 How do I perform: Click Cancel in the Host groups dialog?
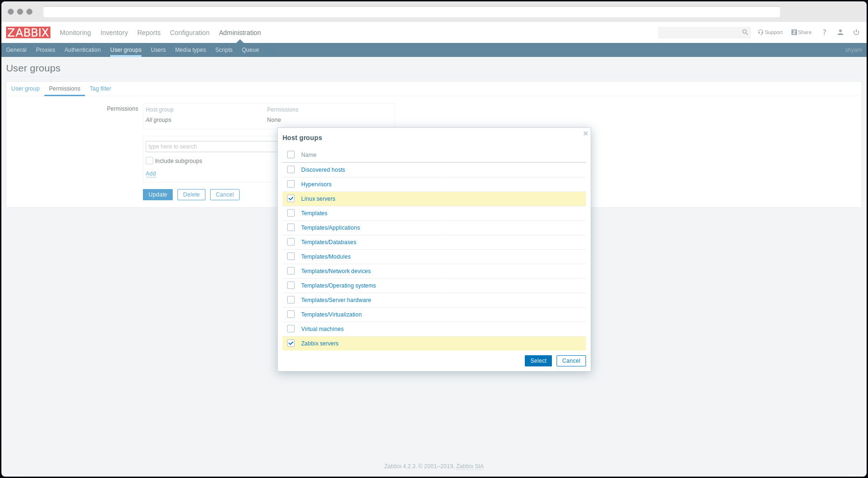571,361
